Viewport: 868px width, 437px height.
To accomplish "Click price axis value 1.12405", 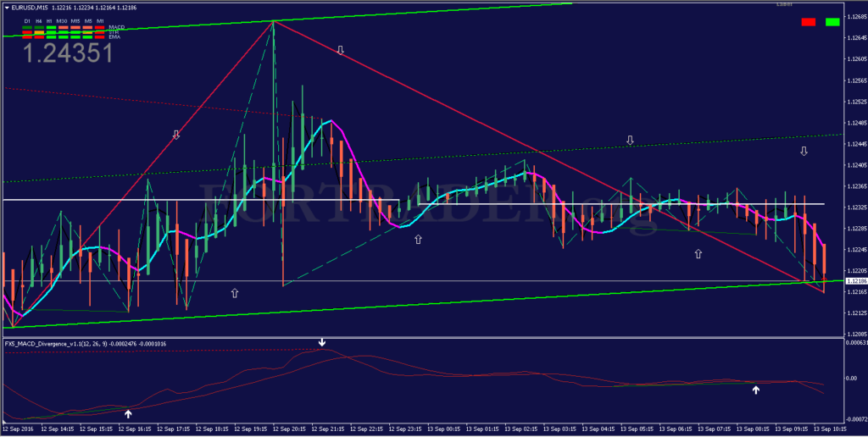I will [856, 165].
